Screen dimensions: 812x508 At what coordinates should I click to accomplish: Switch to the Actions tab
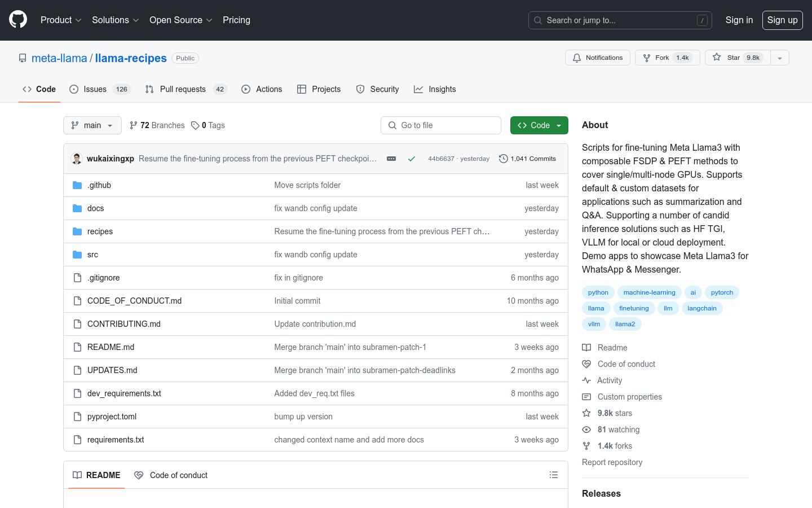pyautogui.click(x=262, y=89)
